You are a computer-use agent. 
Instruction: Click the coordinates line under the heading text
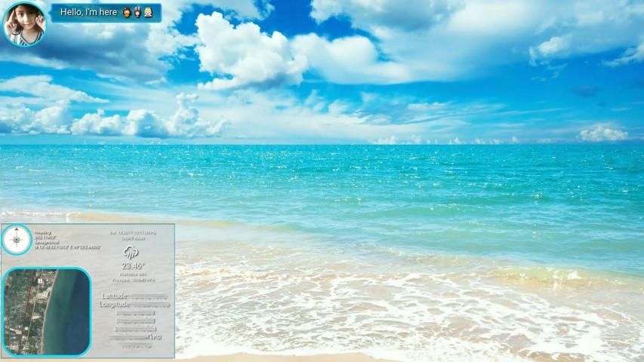point(66,247)
